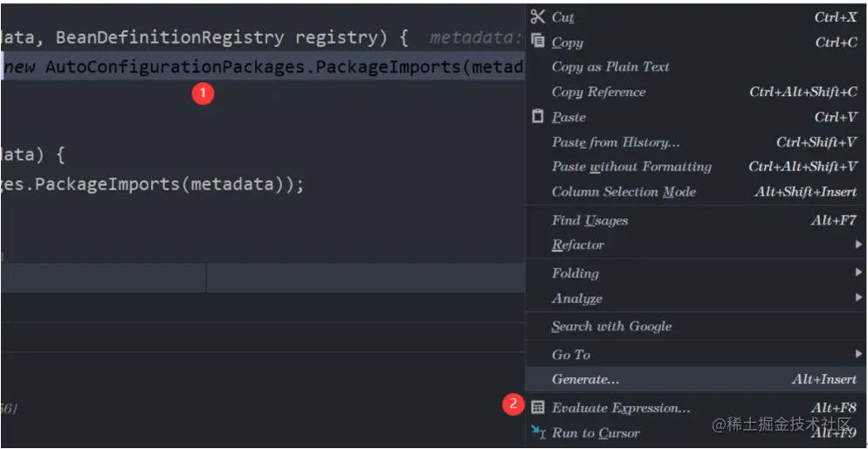Click 'PackageImports(metadata));' in lower code line
This screenshot has width=868, height=449.
click(x=170, y=184)
